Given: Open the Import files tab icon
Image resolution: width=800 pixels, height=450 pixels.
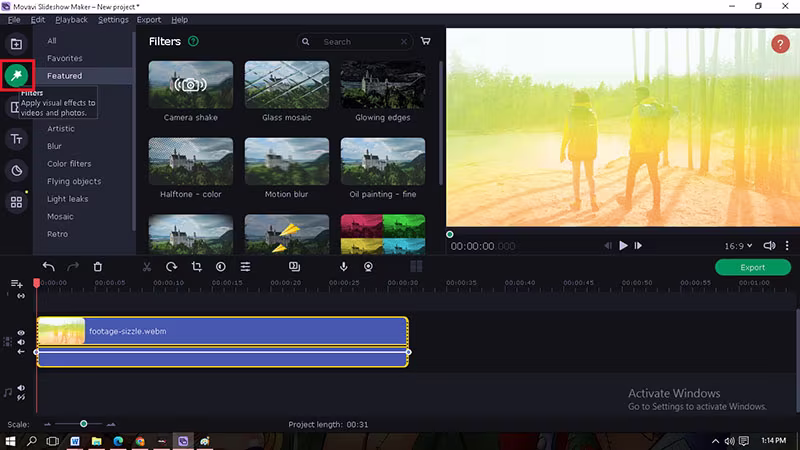Looking at the screenshot, I should 16,44.
